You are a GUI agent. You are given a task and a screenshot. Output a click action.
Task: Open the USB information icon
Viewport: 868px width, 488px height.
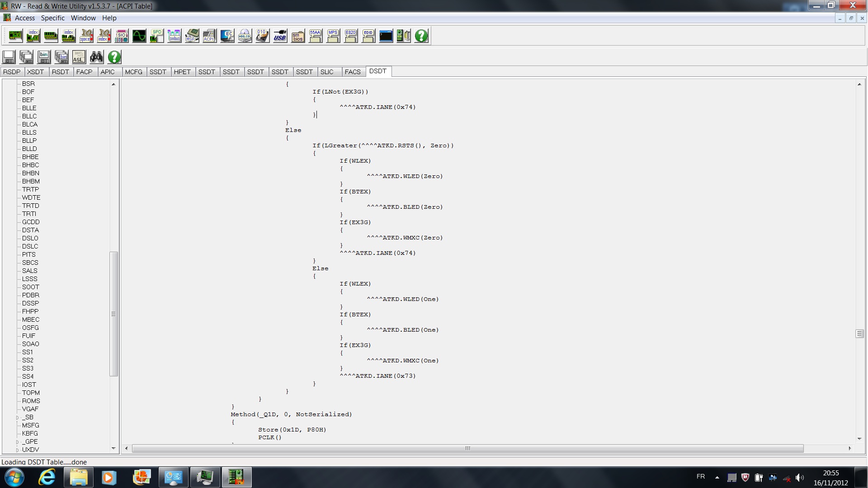[280, 36]
